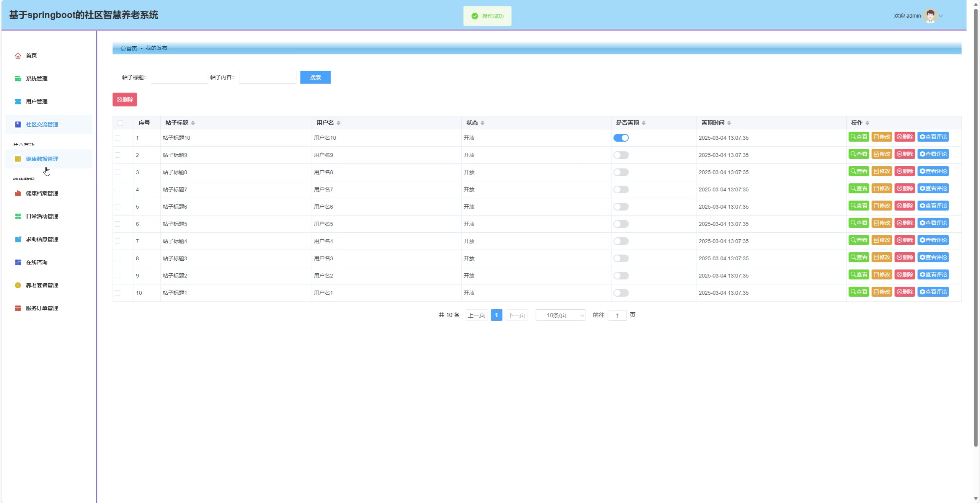The width and height of the screenshot is (980, 503).
Task: Click the 用户管理 sidebar icon
Action: click(x=18, y=101)
